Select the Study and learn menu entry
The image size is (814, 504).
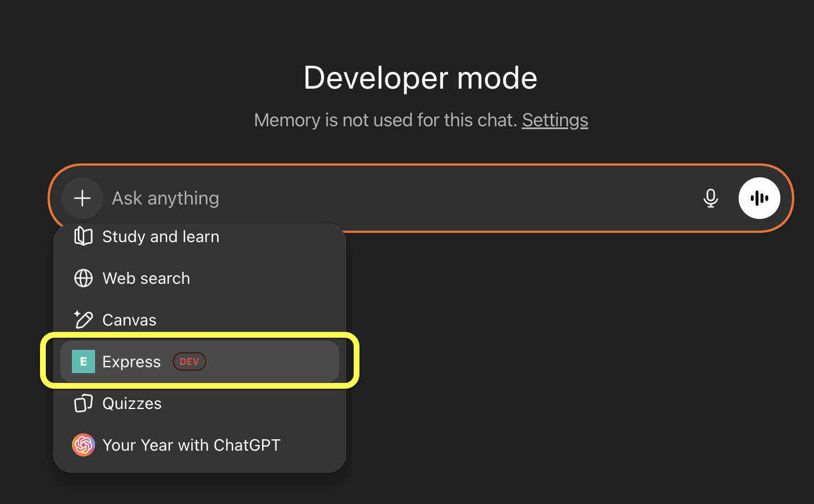click(161, 237)
